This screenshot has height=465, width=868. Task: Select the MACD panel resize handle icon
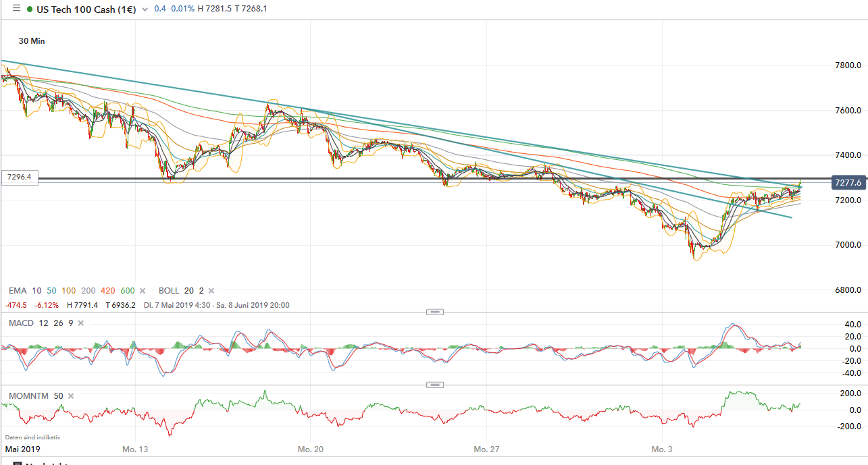pyautogui.click(x=435, y=312)
